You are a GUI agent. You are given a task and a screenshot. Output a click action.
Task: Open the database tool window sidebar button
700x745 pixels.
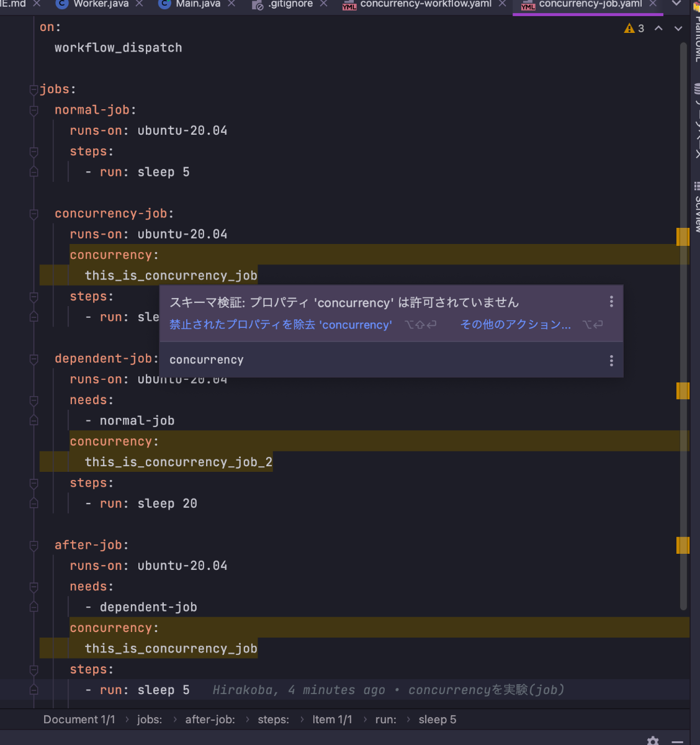(x=696, y=121)
